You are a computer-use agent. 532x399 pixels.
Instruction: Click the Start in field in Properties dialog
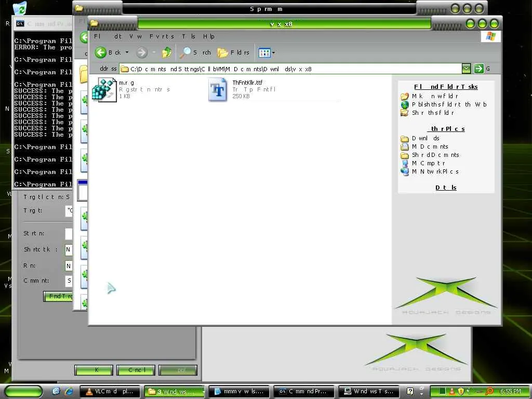pos(69,234)
